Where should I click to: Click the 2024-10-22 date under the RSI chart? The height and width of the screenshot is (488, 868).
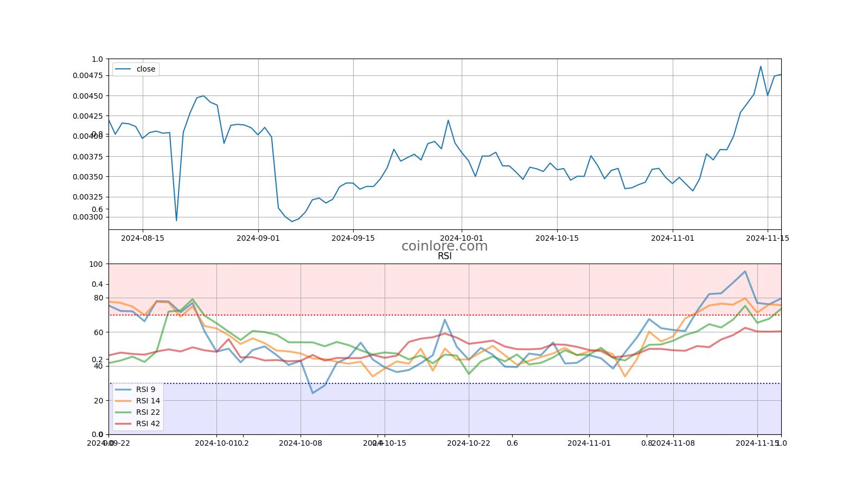click(469, 443)
